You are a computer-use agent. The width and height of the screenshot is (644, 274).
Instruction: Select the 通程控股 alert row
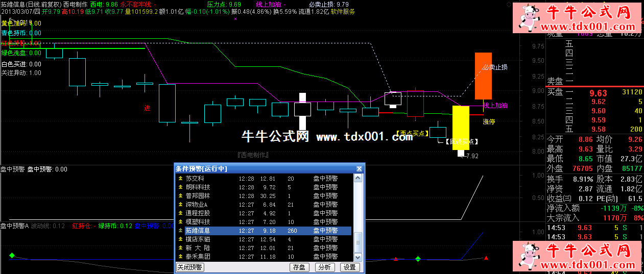point(264,213)
